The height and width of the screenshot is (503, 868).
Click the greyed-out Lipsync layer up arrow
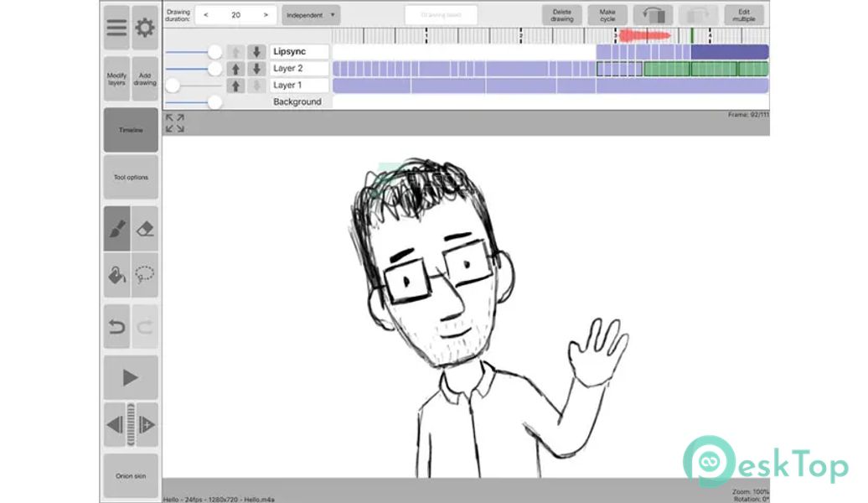(x=235, y=52)
